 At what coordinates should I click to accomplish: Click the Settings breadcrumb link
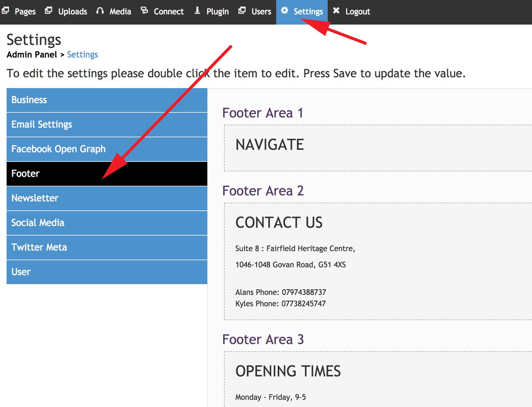pos(82,55)
